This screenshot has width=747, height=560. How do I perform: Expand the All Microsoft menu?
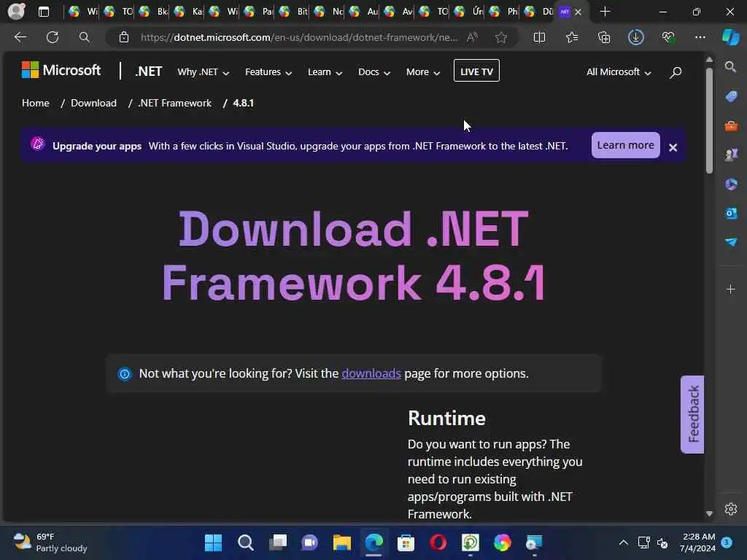[x=619, y=72]
